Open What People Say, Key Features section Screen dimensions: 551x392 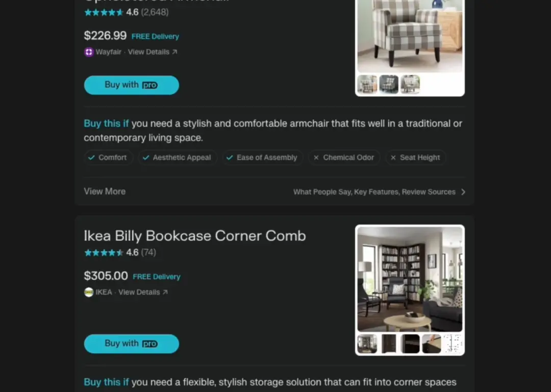coord(374,192)
